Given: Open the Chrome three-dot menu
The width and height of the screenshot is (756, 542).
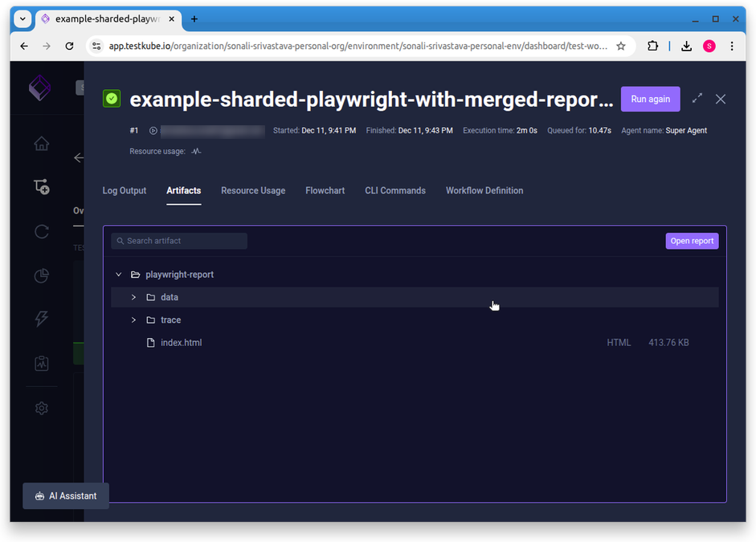Looking at the screenshot, I should [732, 46].
